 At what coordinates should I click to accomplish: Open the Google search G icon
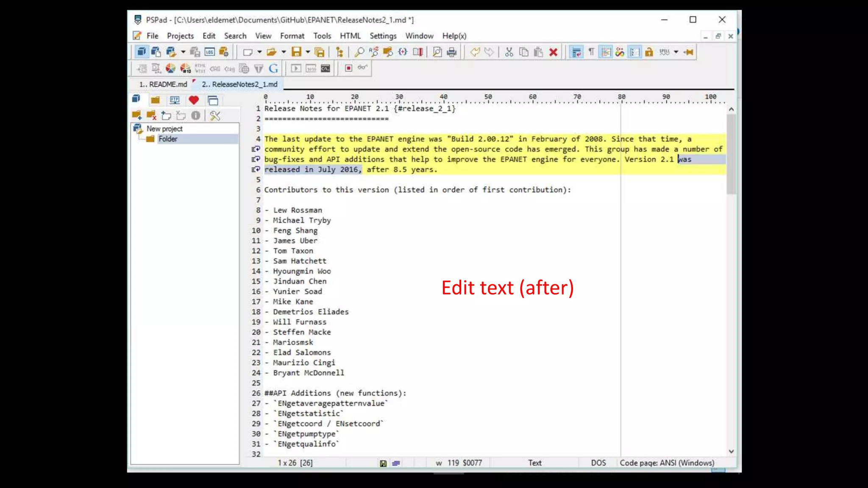[x=273, y=68]
